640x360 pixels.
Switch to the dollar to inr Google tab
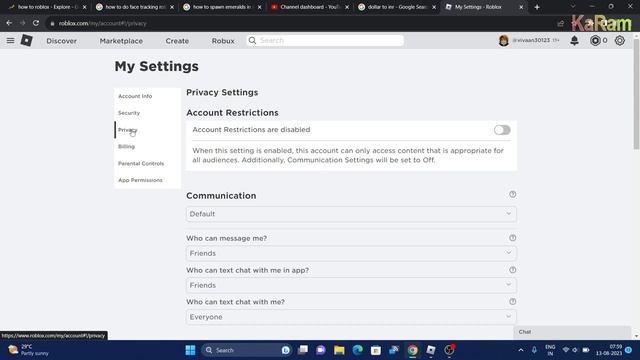tap(396, 7)
